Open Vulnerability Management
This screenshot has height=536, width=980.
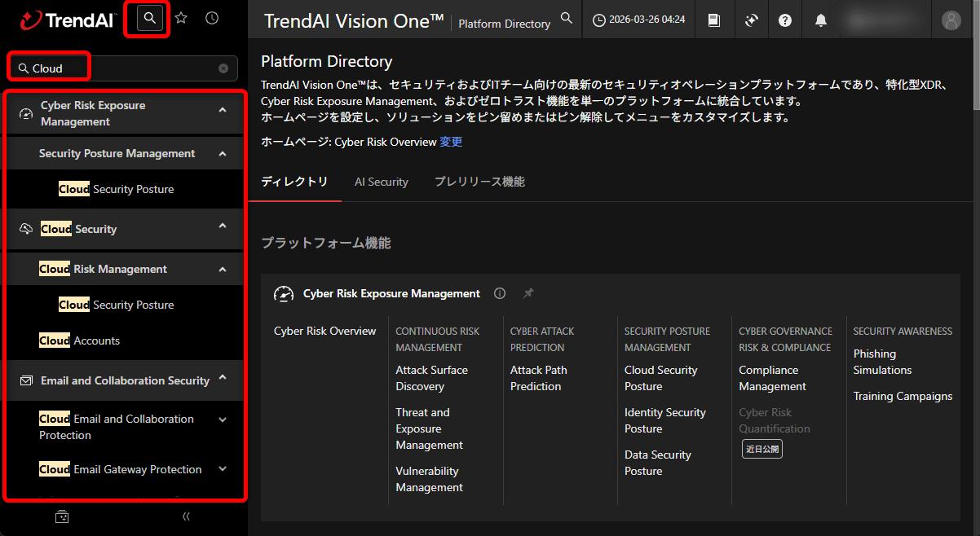430,479
